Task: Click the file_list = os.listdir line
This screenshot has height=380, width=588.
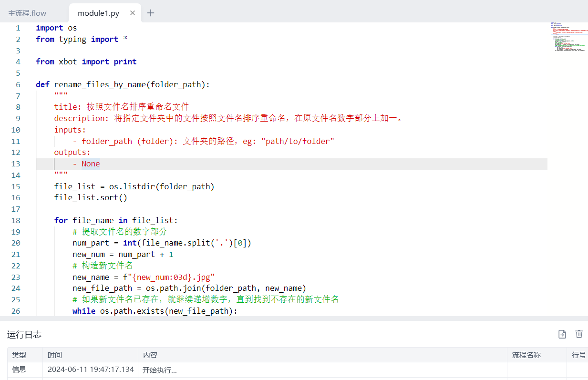Action: point(134,186)
